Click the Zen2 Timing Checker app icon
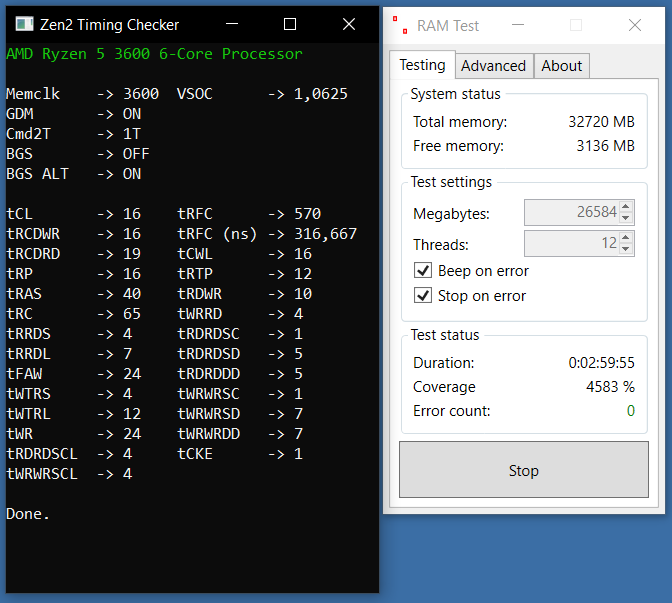 (x=24, y=24)
